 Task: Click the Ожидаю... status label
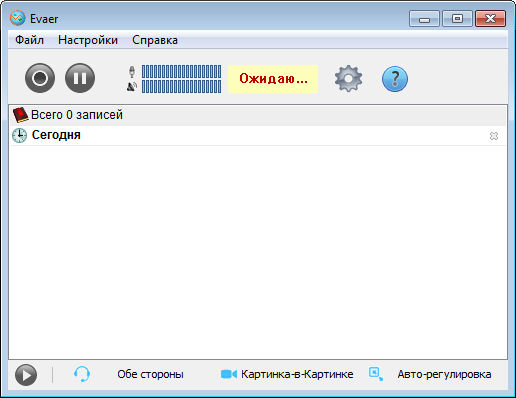click(273, 79)
